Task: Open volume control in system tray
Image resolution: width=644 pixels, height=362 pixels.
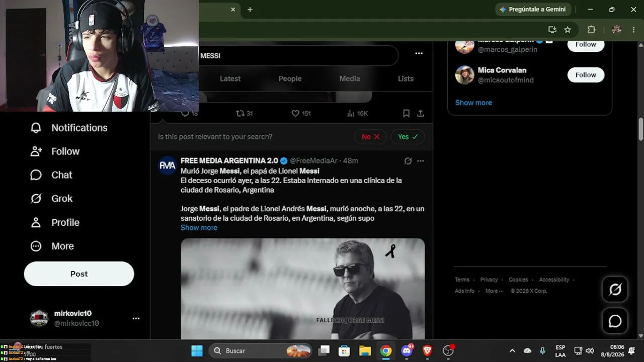Action: [x=590, y=351]
